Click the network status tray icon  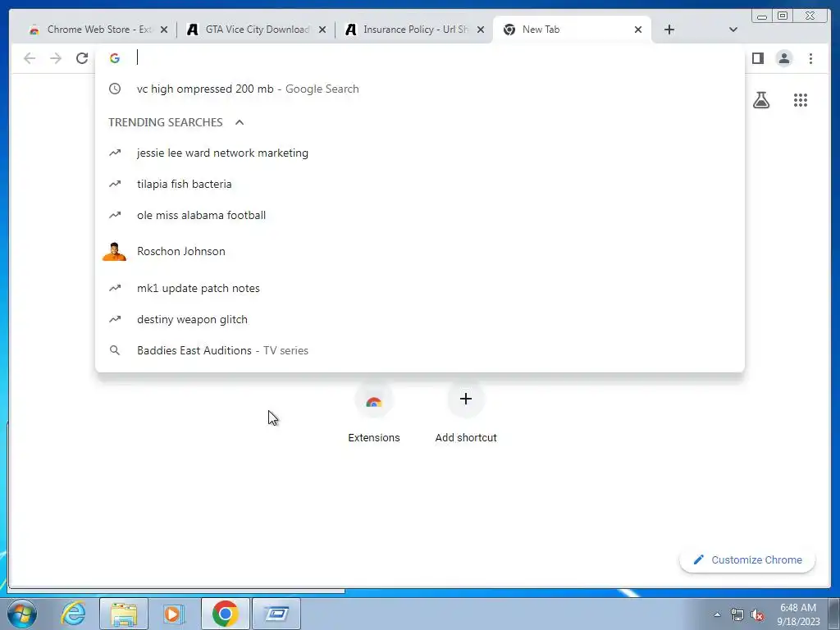pyautogui.click(x=737, y=614)
